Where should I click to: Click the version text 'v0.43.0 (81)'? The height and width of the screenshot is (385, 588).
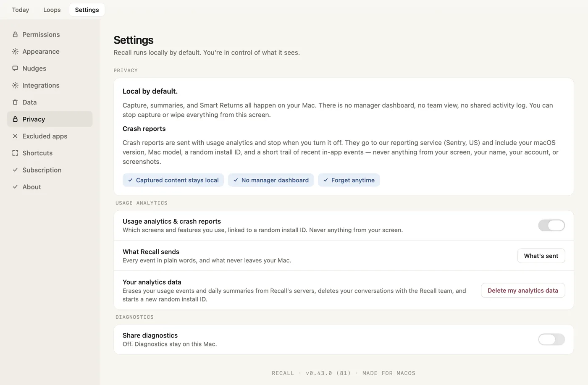coord(328,373)
